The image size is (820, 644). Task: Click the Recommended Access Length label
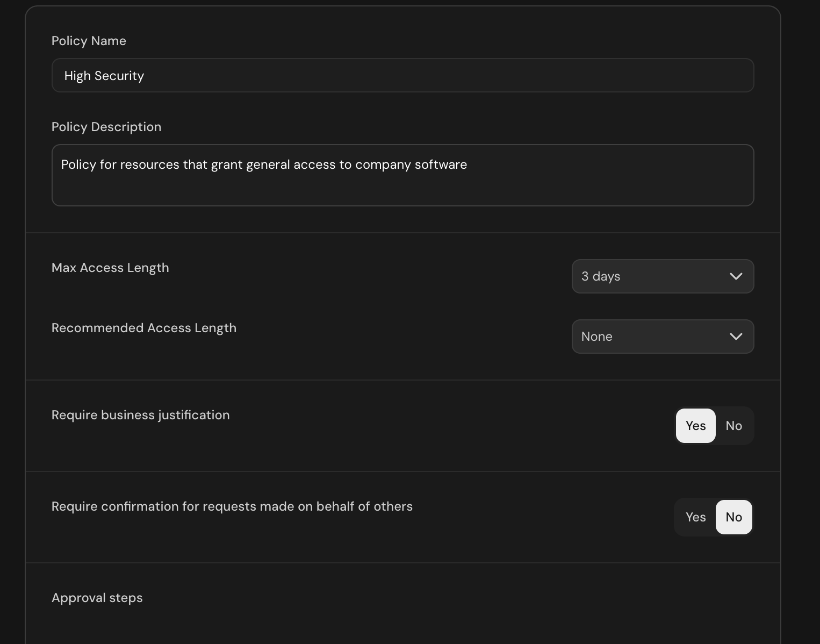pyautogui.click(x=144, y=328)
